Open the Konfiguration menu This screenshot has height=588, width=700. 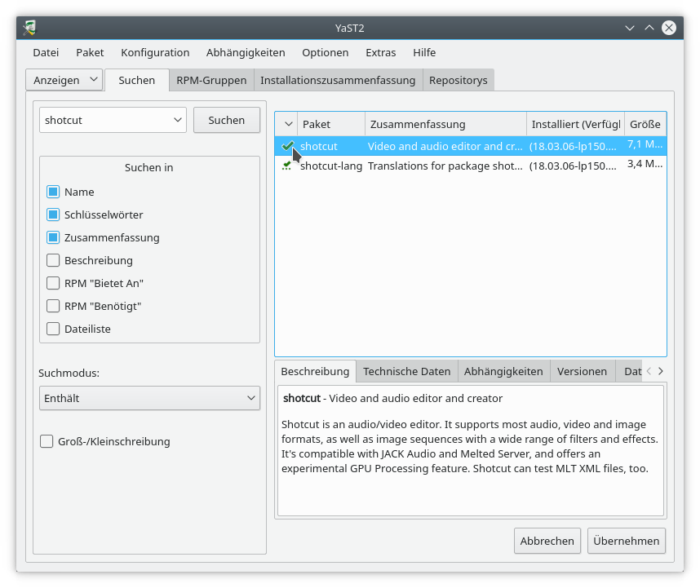point(155,53)
